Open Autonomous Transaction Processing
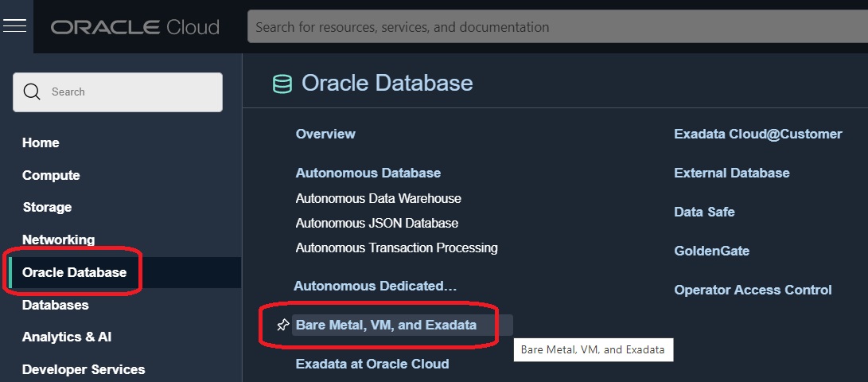 [396, 248]
